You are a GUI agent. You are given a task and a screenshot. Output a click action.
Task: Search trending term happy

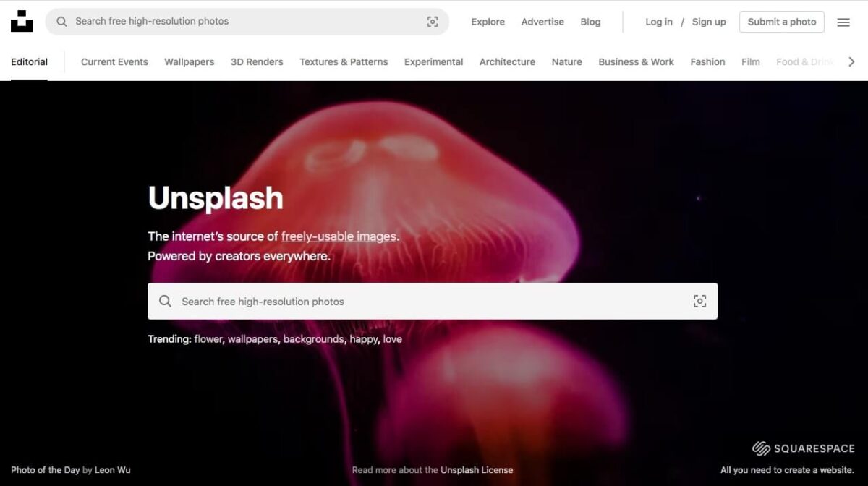[364, 339]
